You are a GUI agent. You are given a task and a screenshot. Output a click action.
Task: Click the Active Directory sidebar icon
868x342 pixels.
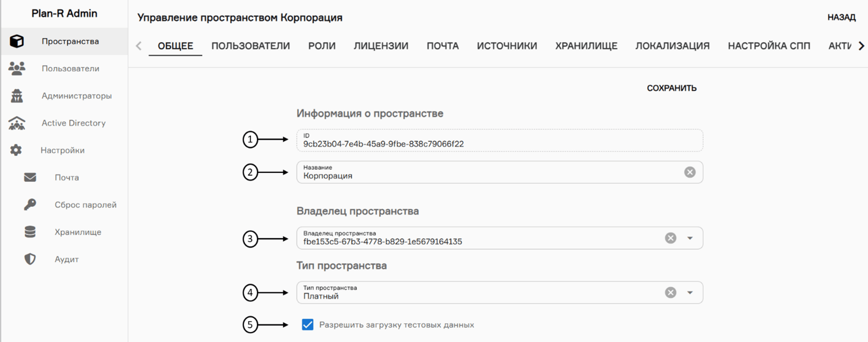click(17, 123)
